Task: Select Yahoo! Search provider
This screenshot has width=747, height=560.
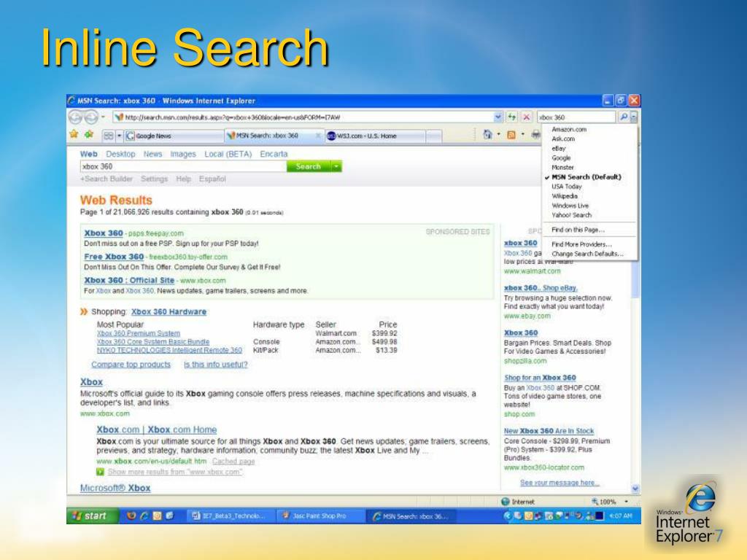Action: coord(572,215)
